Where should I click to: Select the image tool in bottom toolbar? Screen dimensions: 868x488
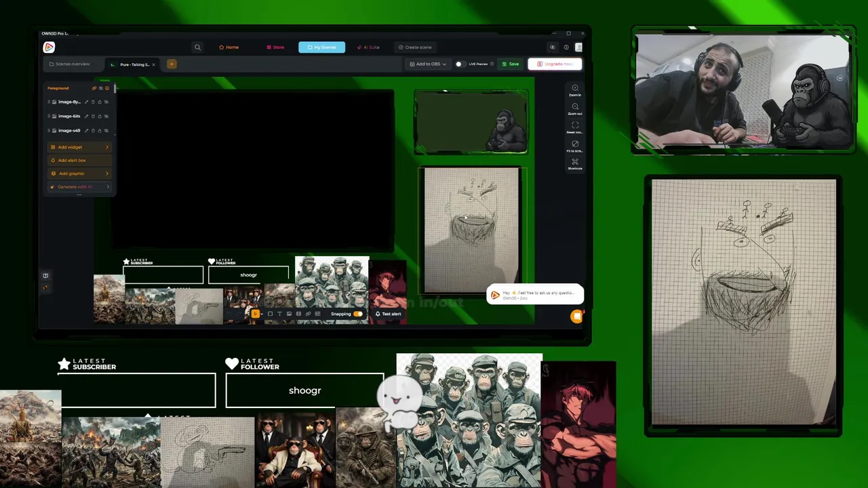tap(289, 314)
